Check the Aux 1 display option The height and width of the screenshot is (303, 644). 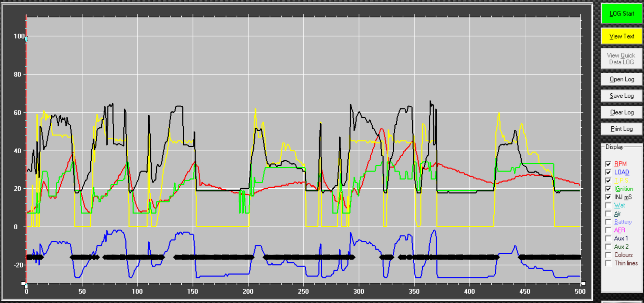point(608,238)
